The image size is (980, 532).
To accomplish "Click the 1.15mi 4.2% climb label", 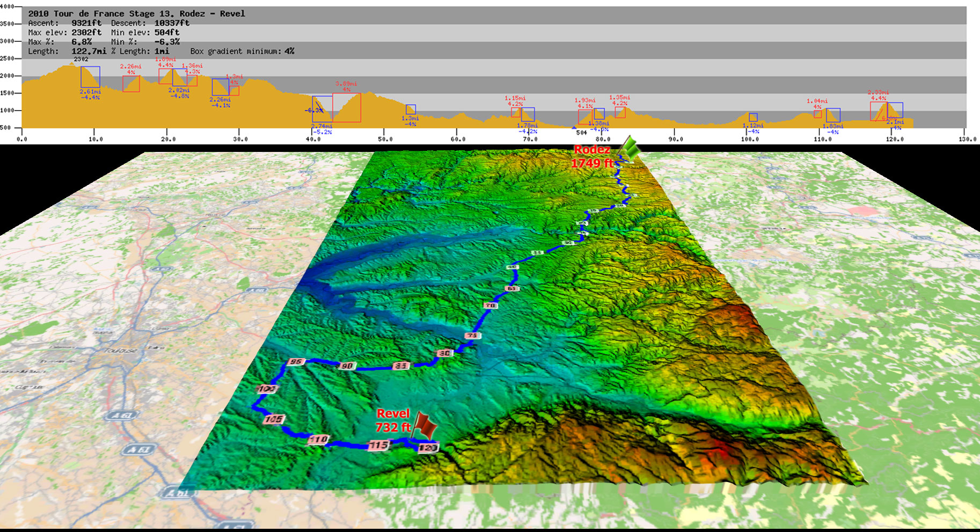I will (x=515, y=101).
